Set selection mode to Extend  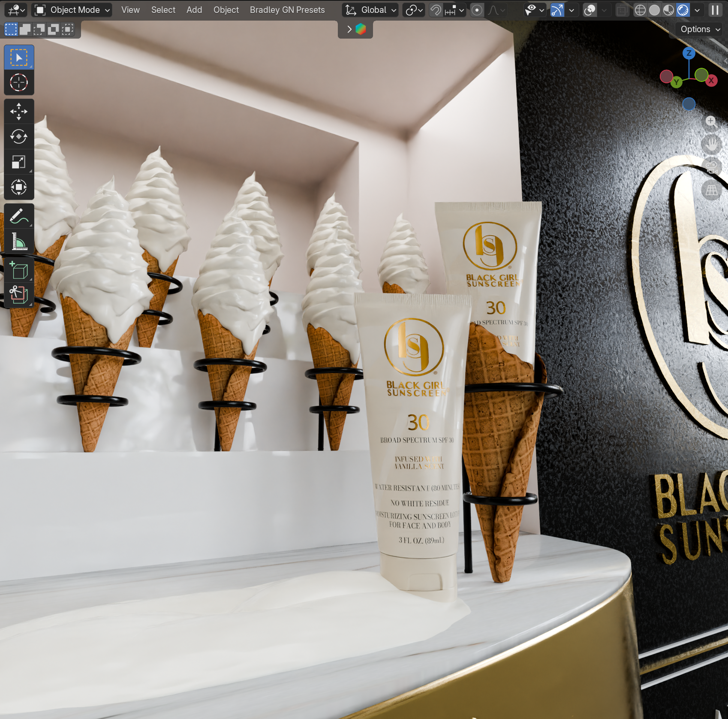click(x=25, y=29)
